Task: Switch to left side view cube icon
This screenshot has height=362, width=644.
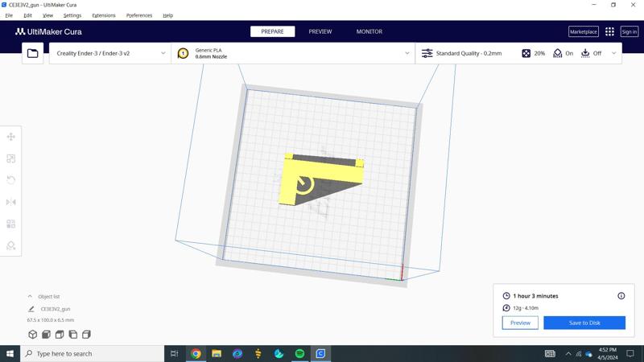Action: pos(73,335)
